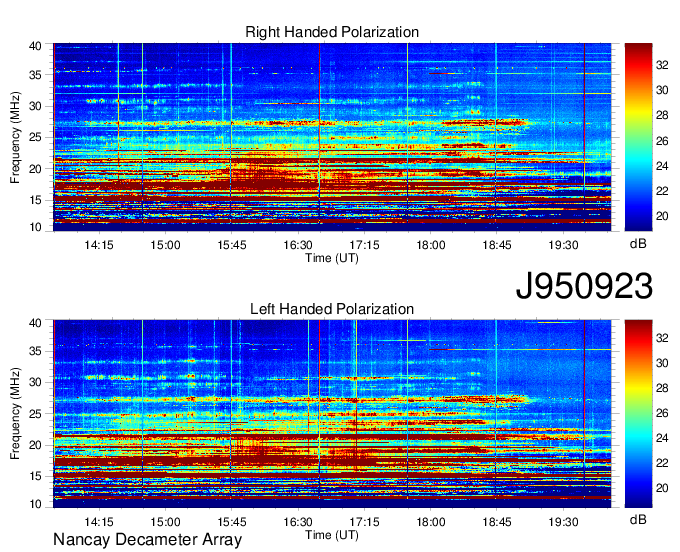Click the Left Handed spectrogram plot area
Viewport: 680px width, 552px height.
(x=332, y=414)
